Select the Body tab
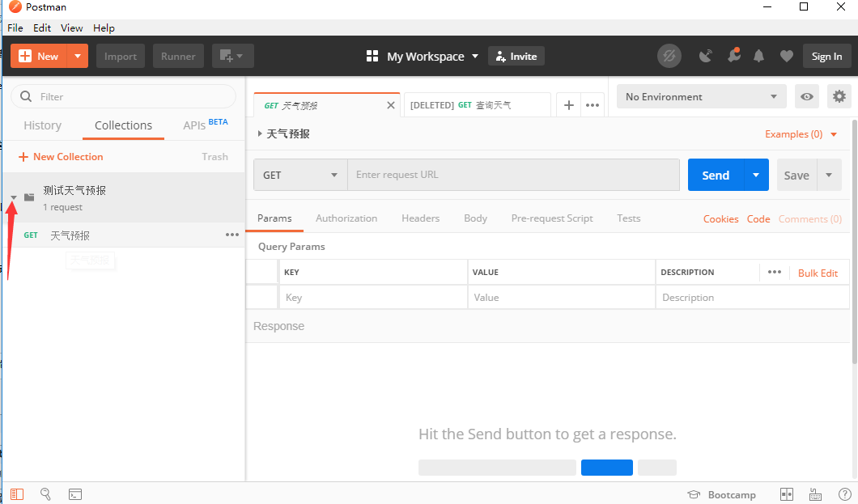 click(475, 218)
